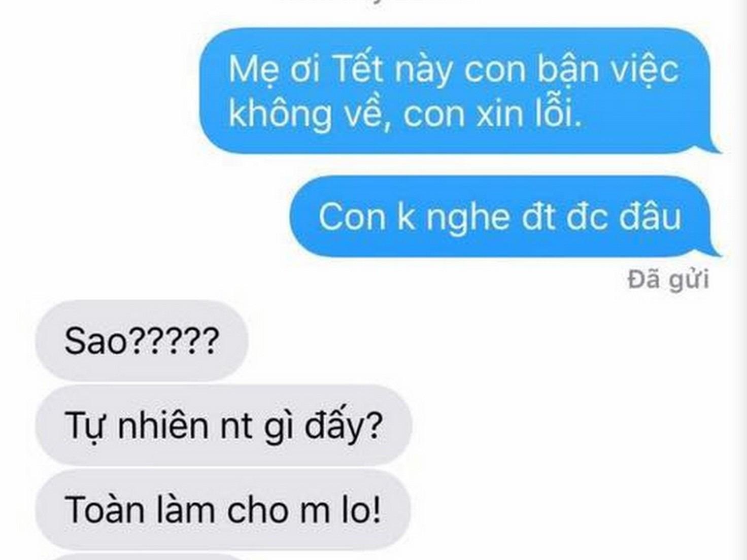Click the tail of the "Con k nghe" bubble
Viewport: 747px width, 560px height.
point(715,251)
